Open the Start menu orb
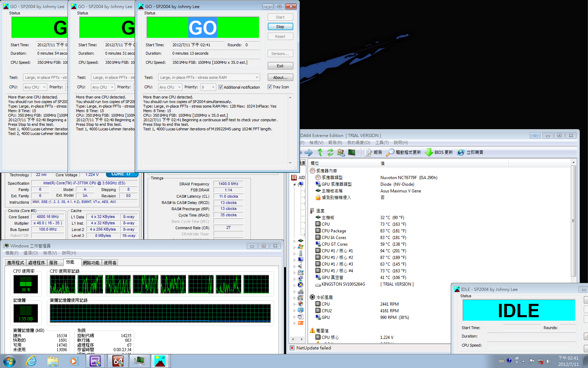The width and height of the screenshot is (588, 368). (x=9, y=361)
